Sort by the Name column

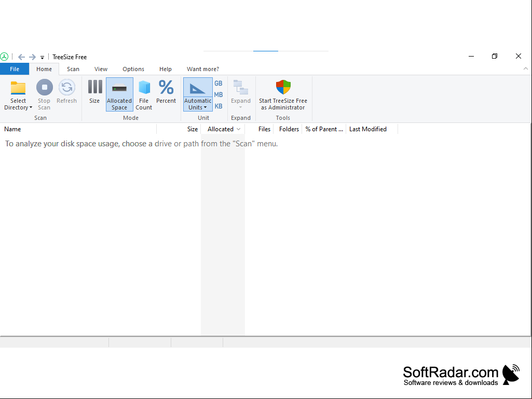click(x=78, y=129)
